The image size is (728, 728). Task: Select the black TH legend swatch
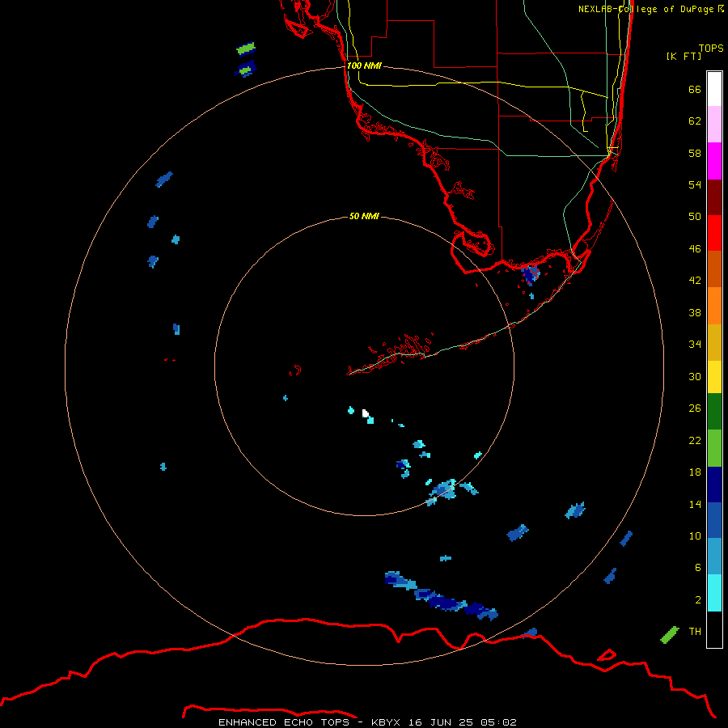tap(714, 629)
